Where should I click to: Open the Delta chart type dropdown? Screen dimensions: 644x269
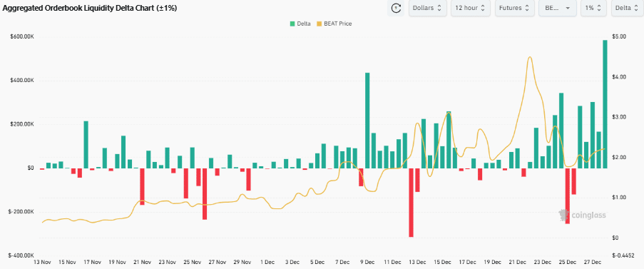pyautogui.click(x=627, y=8)
